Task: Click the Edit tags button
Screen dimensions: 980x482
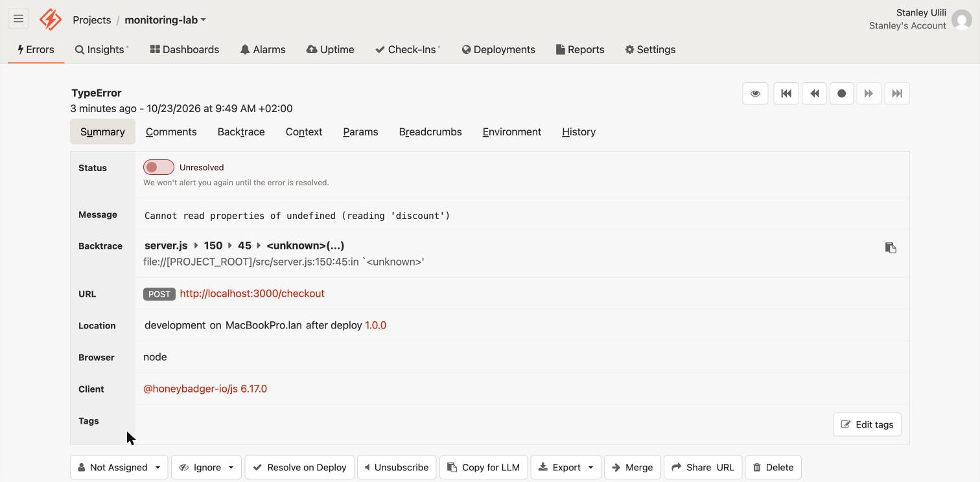Action: tap(867, 424)
